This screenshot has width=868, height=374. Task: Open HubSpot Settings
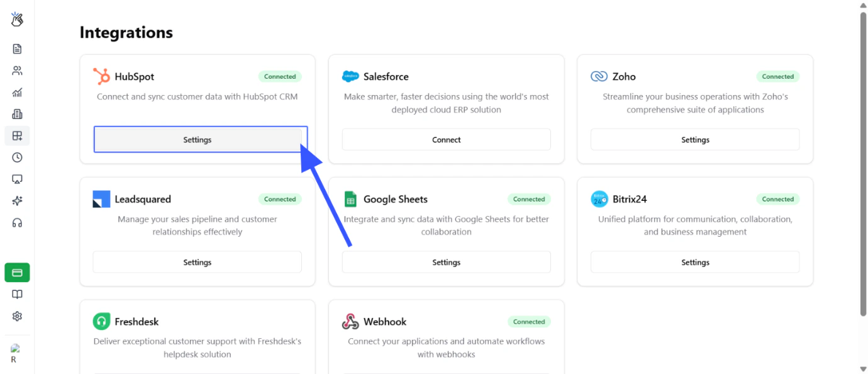pos(198,139)
